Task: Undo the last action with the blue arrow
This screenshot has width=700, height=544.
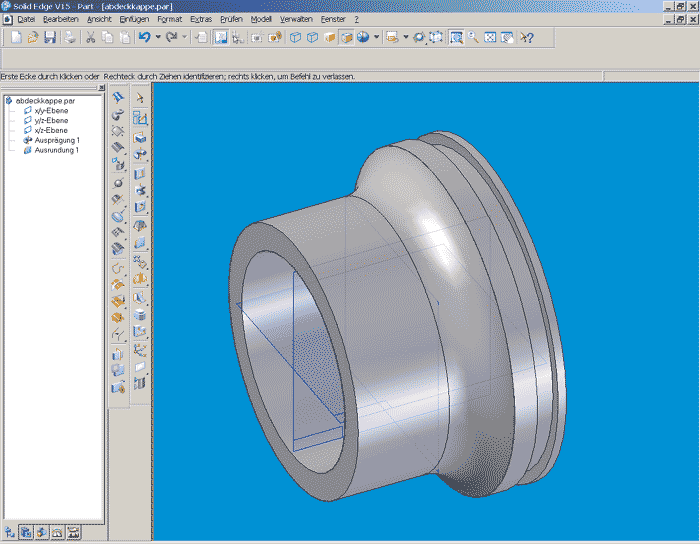Action: [x=145, y=37]
